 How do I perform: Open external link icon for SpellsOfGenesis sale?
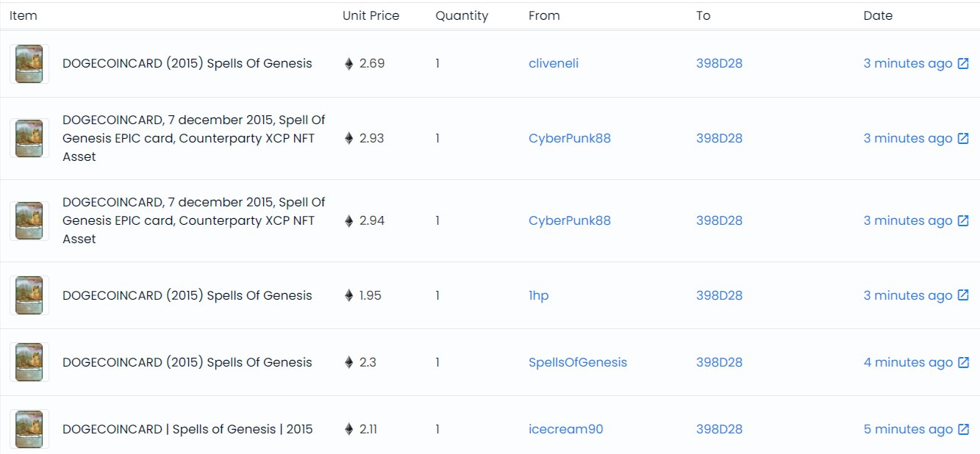[x=962, y=363]
